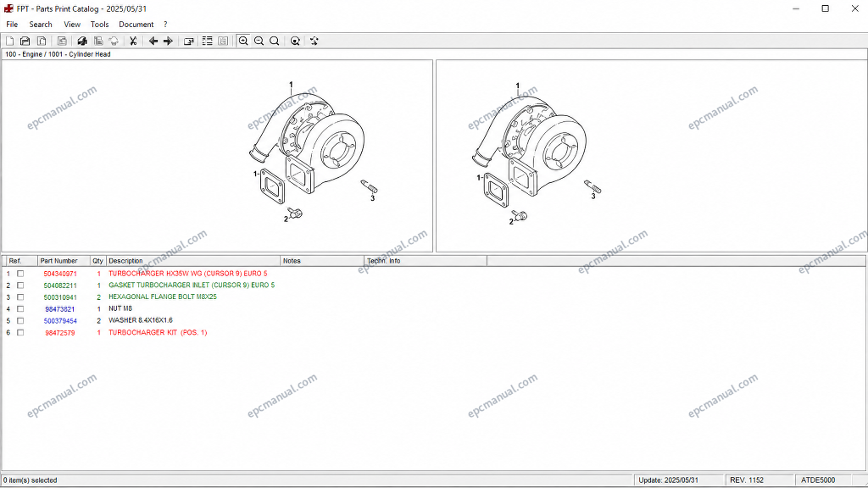
Task: Select part number 500379454
Action: (x=60, y=321)
